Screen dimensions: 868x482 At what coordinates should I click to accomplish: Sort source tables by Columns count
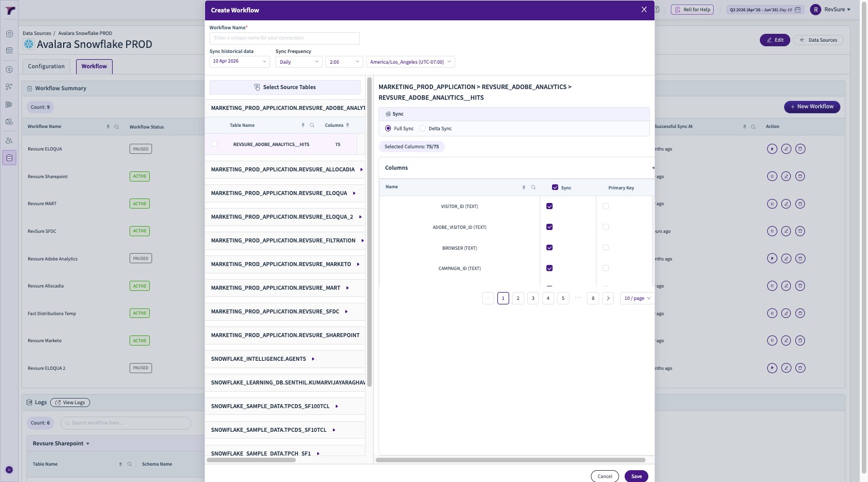(348, 125)
